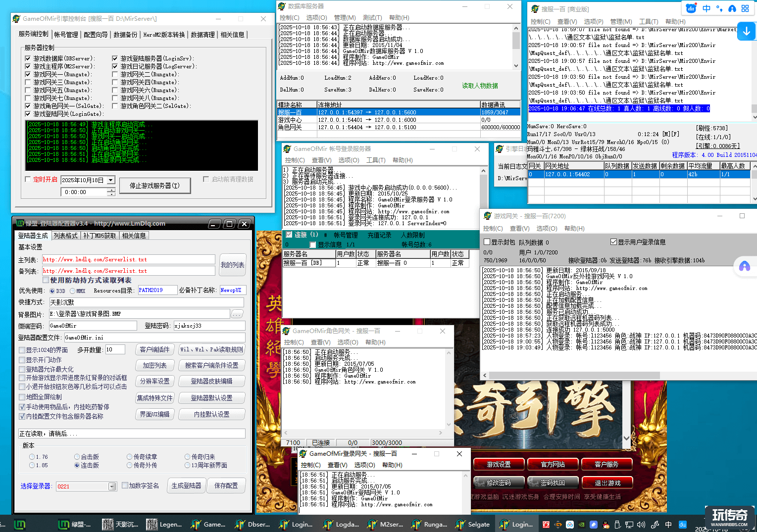Select the MMX radio button
Screen dimensions: 757x532
tap(73, 291)
